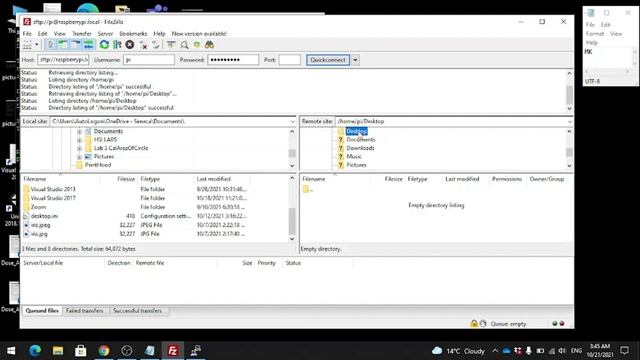Open the parent folder entry in remote list
The image size is (640, 360).
(308, 189)
